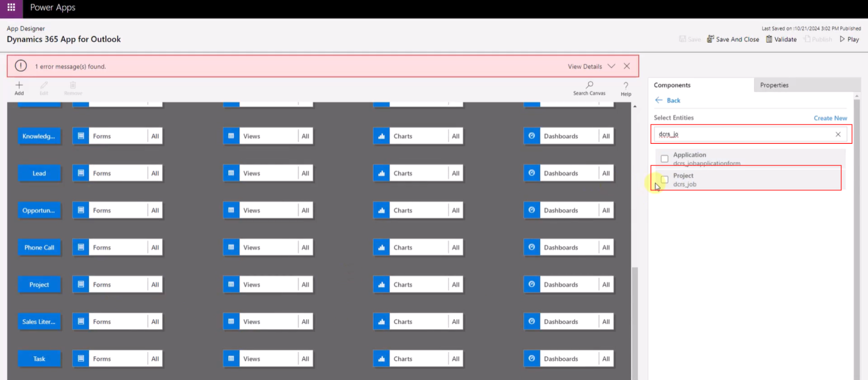Open the All selector for Opportunity Views

[305, 210]
